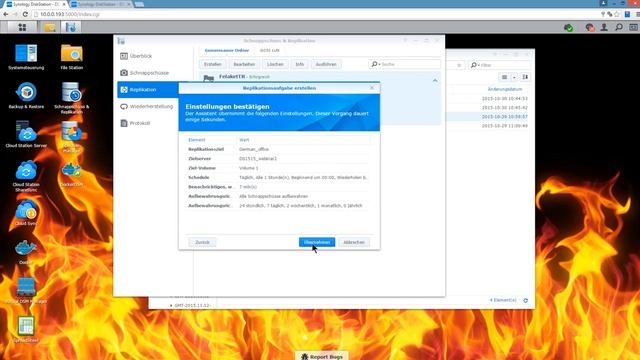
Task: Click Löschen in the toolbar
Action: (x=275, y=64)
